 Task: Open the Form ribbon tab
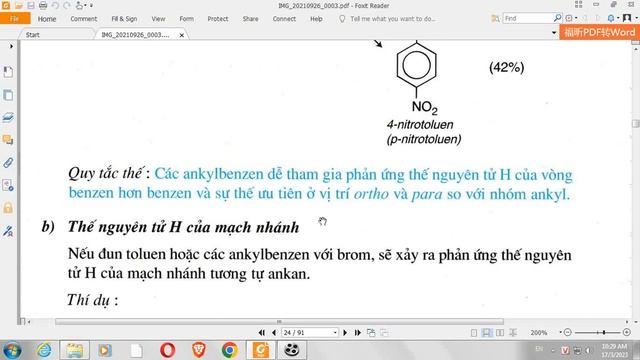(x=187, y=19)
